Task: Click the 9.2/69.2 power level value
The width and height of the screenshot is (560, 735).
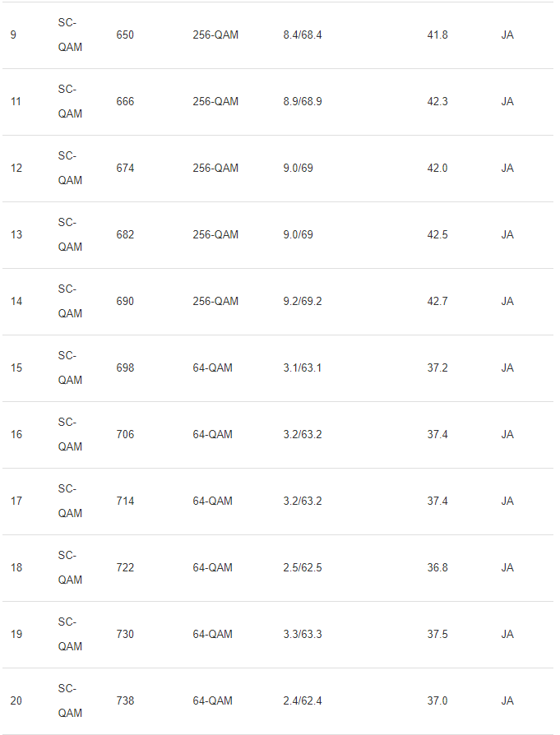Action: tap(302, 302)
